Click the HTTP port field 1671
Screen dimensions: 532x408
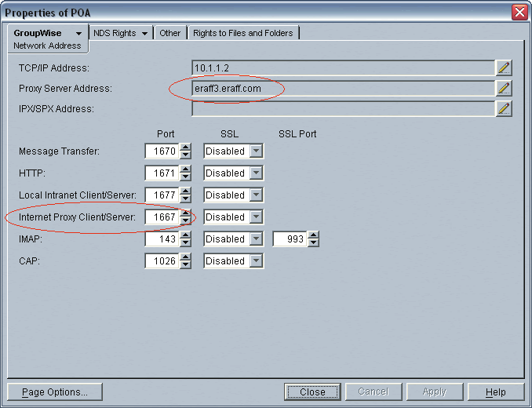[162, 173]
